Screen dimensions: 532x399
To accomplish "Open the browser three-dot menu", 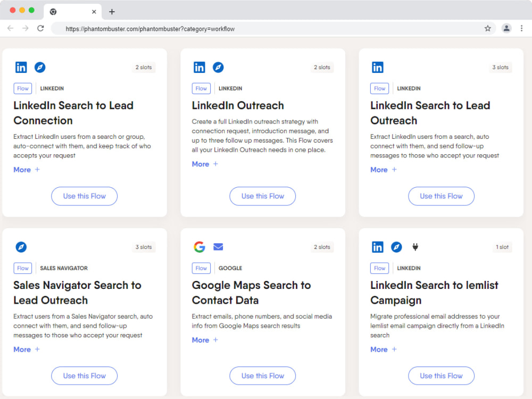I will coord(521,29).
